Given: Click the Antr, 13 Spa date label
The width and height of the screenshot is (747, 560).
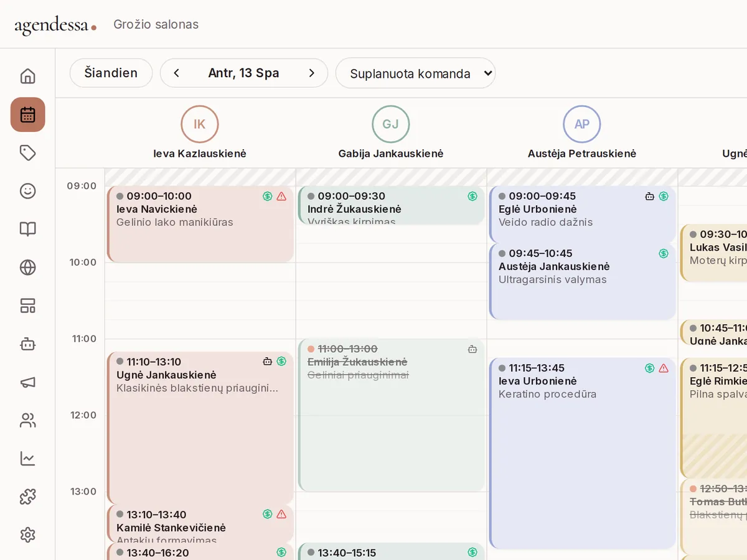Looking at the screenshot, I should pos(243,73).
